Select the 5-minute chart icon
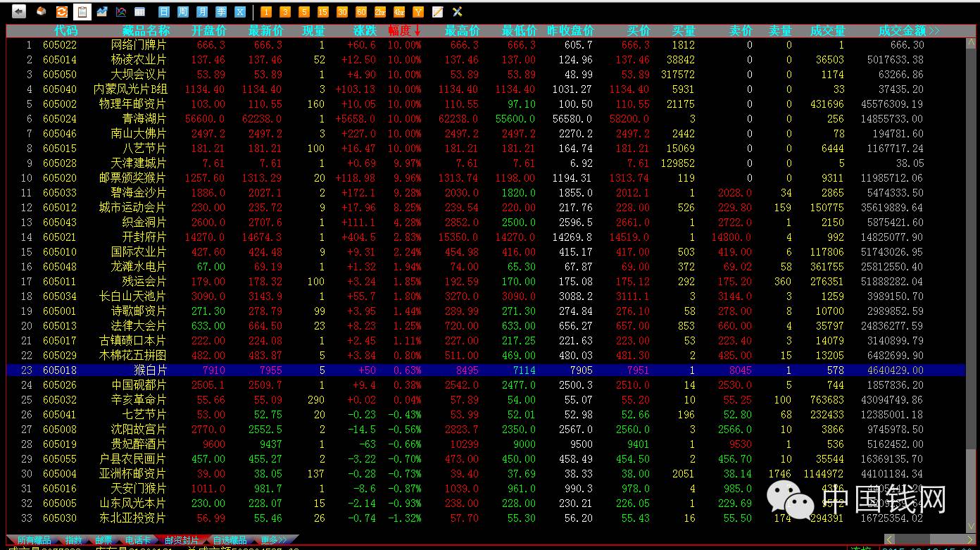The width and height of the screenshot is (980, 550). click(304, 12)
